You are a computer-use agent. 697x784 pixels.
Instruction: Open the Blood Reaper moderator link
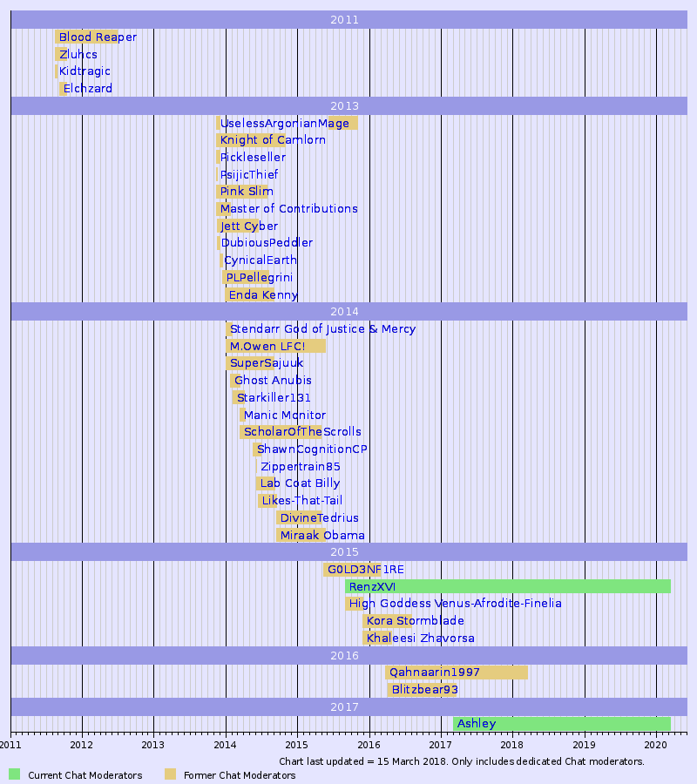coord(96,37)
